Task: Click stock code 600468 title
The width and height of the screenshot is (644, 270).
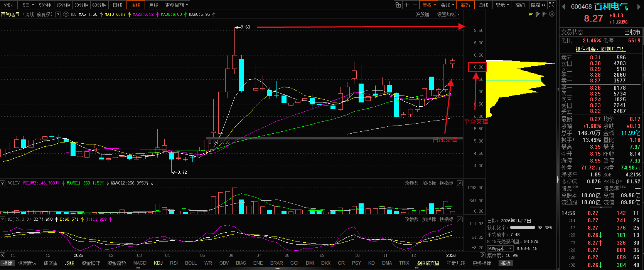Action: pos(581,7)
